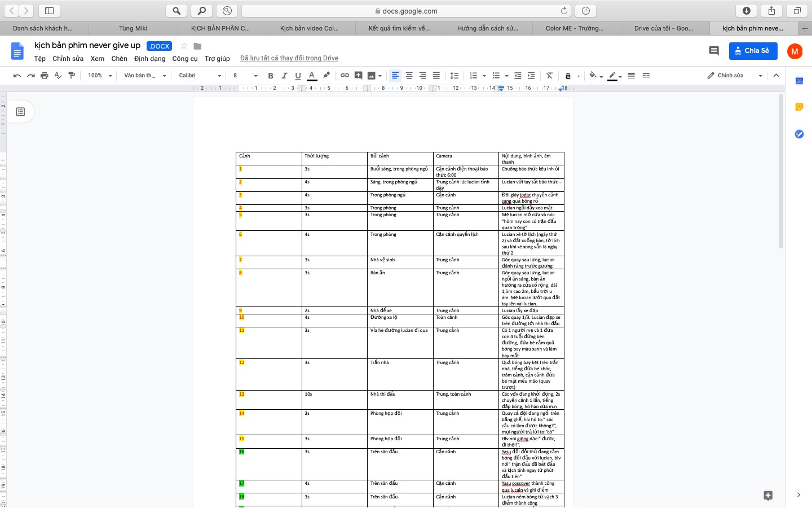Toggle italic formatting

click(x=284, y=76)
